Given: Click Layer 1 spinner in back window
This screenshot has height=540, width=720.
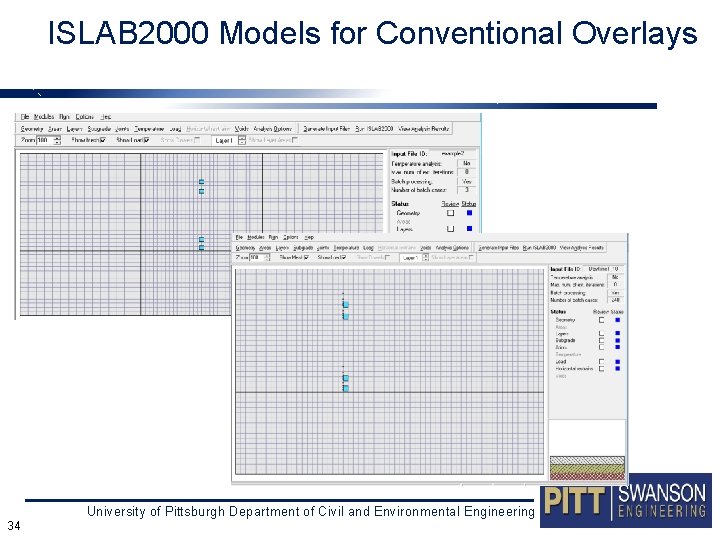Looking at the screenshot, I should point(242,141).
